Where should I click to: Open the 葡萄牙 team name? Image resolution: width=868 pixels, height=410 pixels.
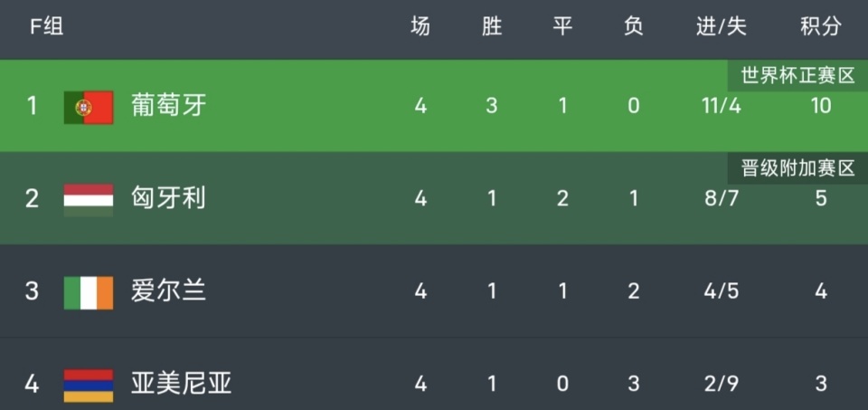coord(169,106)
